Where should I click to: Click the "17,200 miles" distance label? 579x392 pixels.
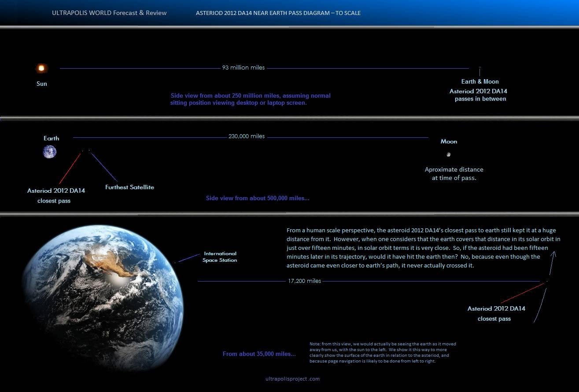(x=305, y=281)
